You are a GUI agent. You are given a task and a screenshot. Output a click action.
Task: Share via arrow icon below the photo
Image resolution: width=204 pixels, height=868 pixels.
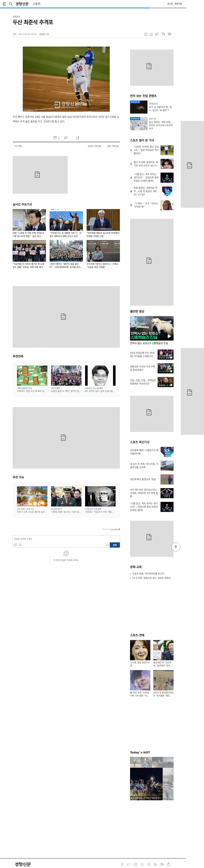coord(77,137)
